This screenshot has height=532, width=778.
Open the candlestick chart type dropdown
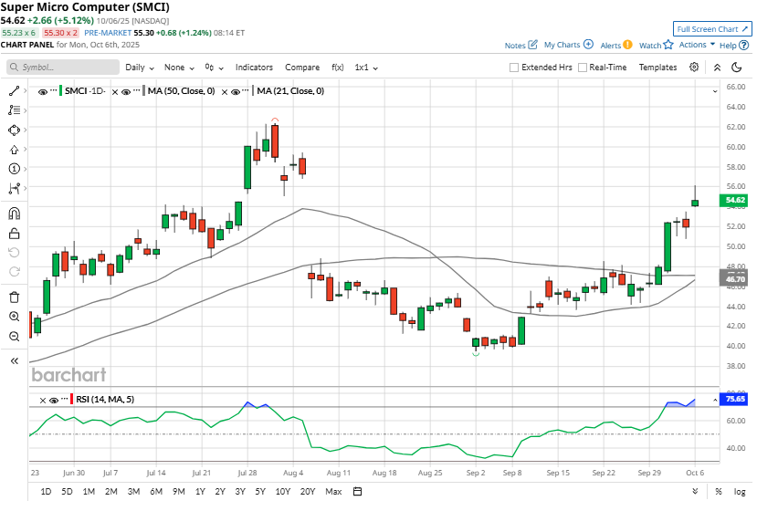click(215, 68)
